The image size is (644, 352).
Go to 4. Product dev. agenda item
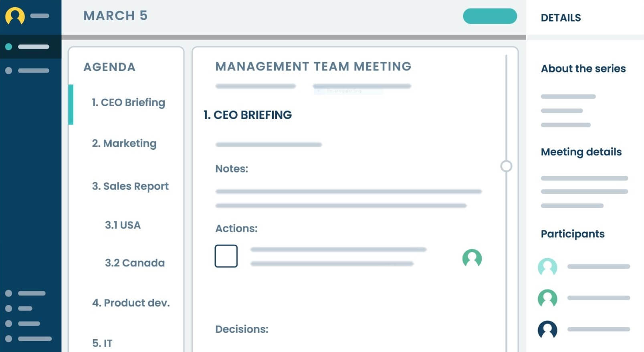tap(131, 303)
